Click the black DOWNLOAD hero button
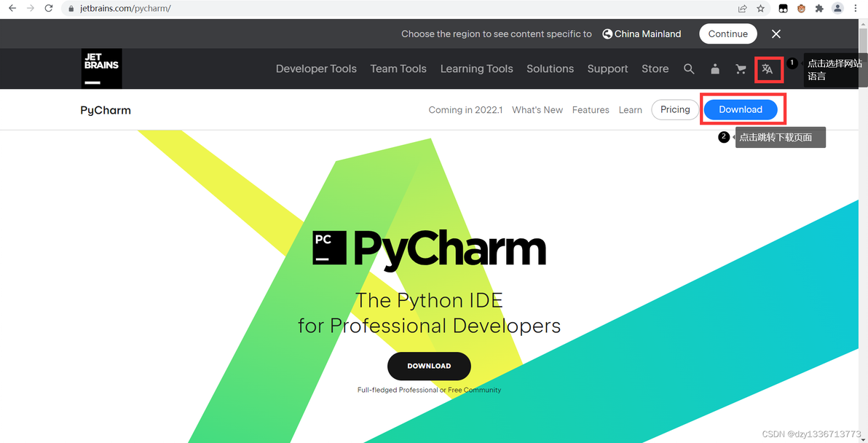 429,366
